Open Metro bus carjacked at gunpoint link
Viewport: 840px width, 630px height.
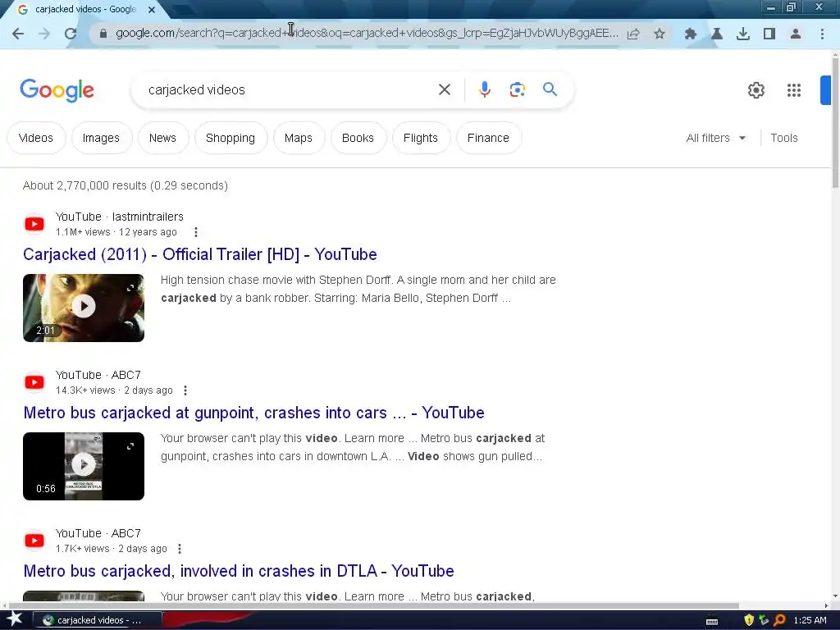point(254,413)
